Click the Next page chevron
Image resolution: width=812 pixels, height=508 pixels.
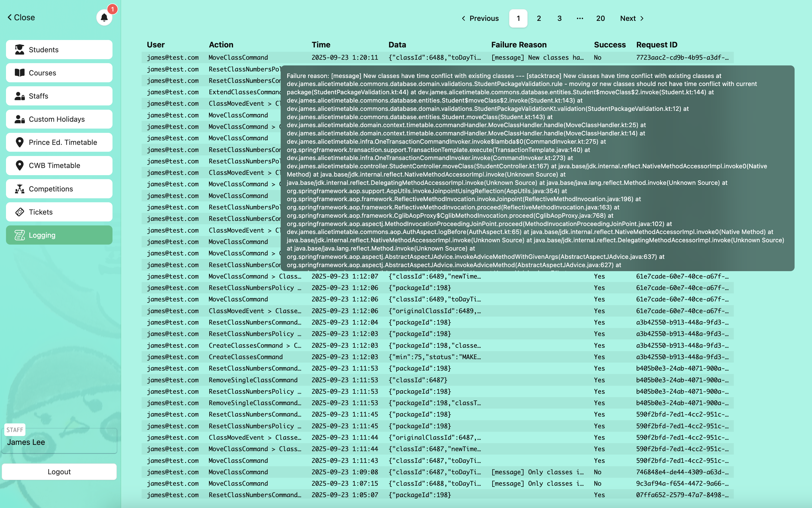pyautogui.click(x=642, y=19)
